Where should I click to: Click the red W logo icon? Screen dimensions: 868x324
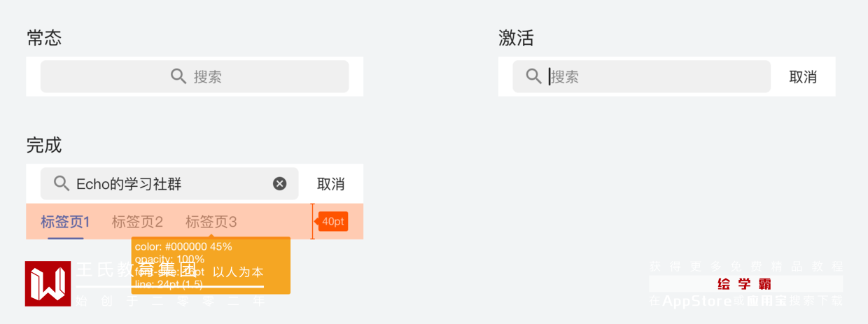(x=48, y=283)
